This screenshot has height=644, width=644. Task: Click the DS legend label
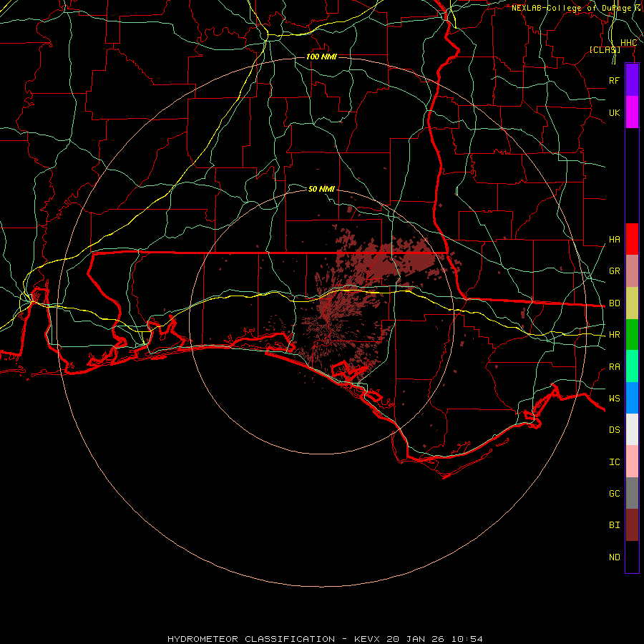tap(614, 430)
